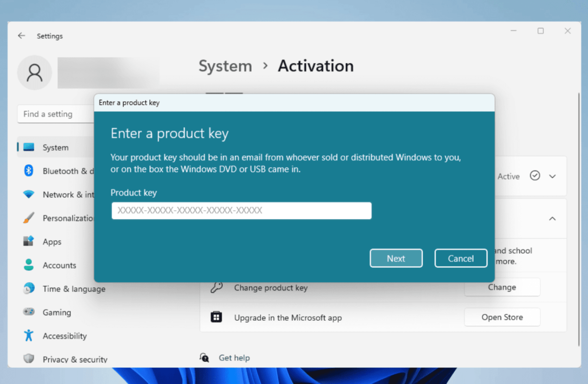Viewport: 588px width, 384px height.
Task: Click the Open Store button
Action: 502,317
